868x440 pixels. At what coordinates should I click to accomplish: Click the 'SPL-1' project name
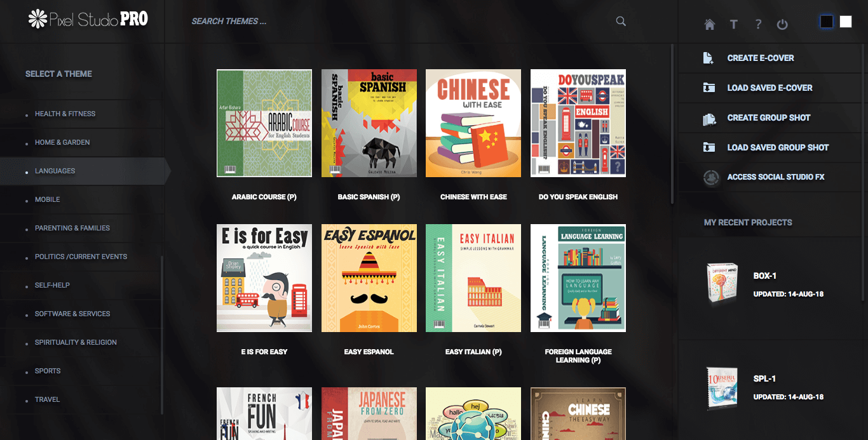tap(764, 379)
